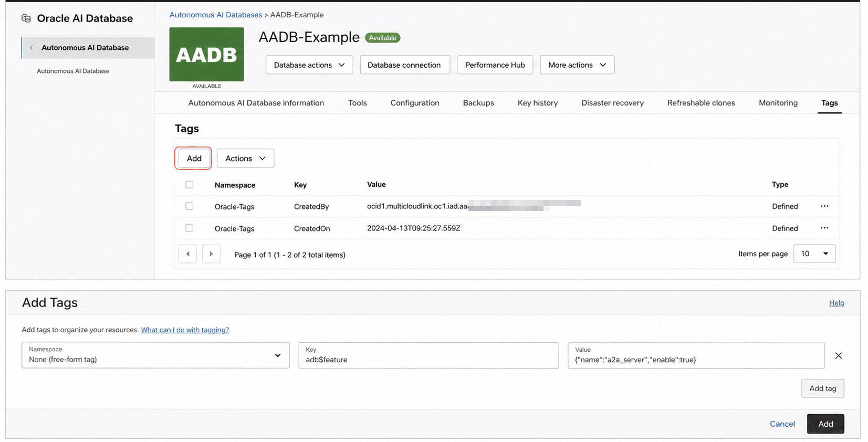The width and height of the screenshot is (868, 442).
Task: Click Defined type in the CreatedBy row
Action: pos(785,206)
